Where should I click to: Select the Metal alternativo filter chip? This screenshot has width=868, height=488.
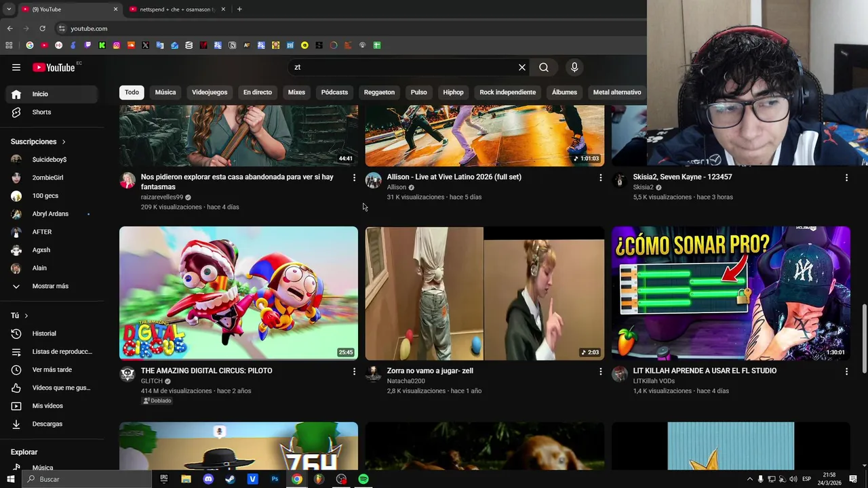(617, 92)
